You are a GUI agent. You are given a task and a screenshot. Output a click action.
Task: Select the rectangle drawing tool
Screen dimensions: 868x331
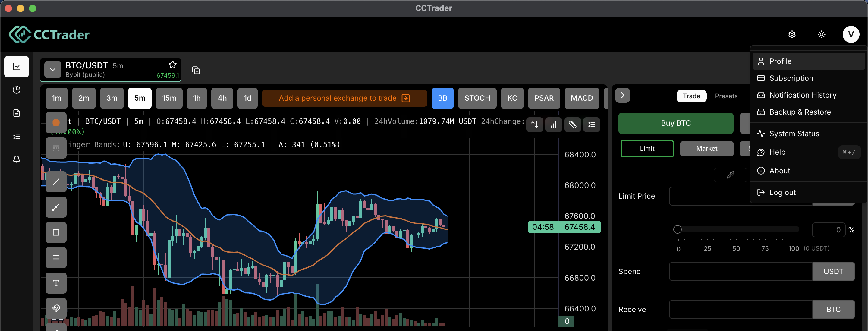point(56,232)
